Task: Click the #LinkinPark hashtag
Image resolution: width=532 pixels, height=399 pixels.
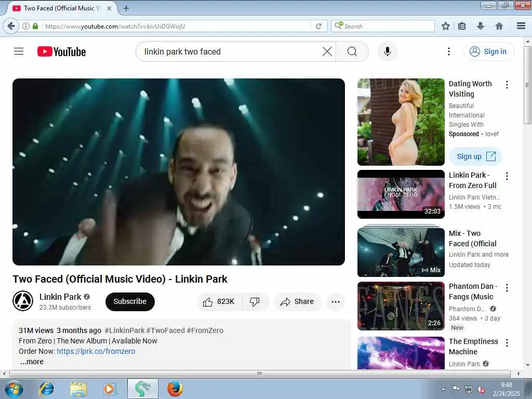Action: tap(125, 330)
